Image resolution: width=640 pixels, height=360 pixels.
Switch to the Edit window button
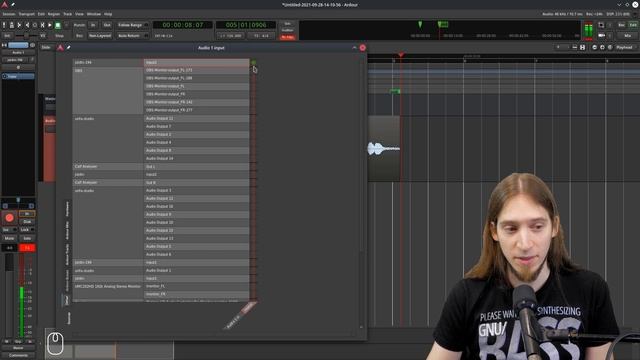(633, 25)
